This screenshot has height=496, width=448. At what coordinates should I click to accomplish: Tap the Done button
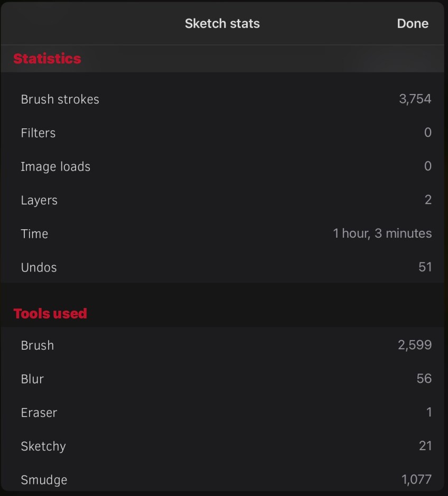pos(413,24)
